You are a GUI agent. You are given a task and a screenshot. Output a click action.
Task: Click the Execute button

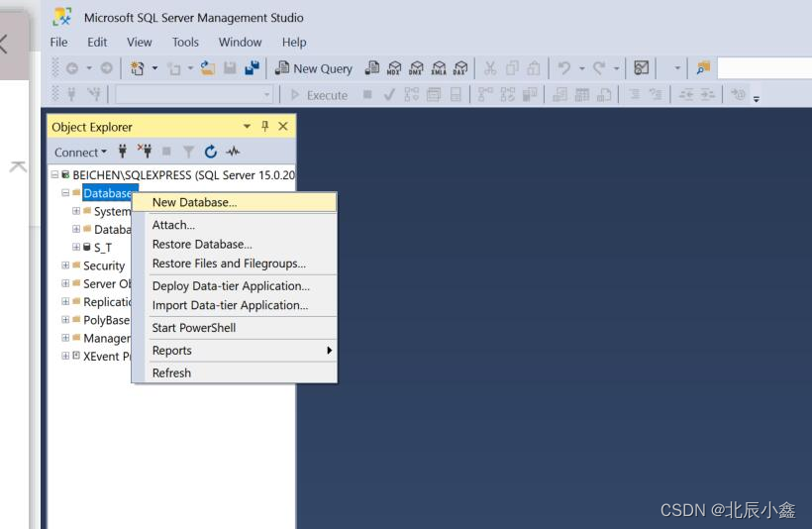[x=319, y=95]
